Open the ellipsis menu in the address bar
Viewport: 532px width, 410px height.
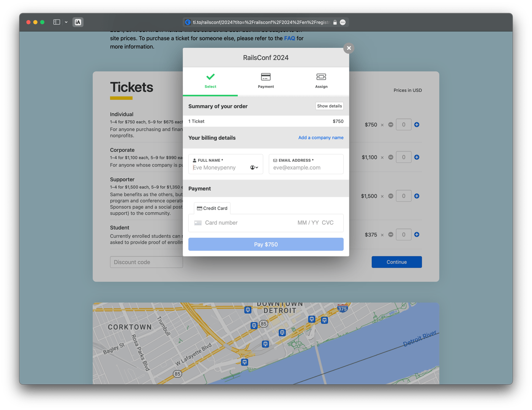click(x=343, y=22)
